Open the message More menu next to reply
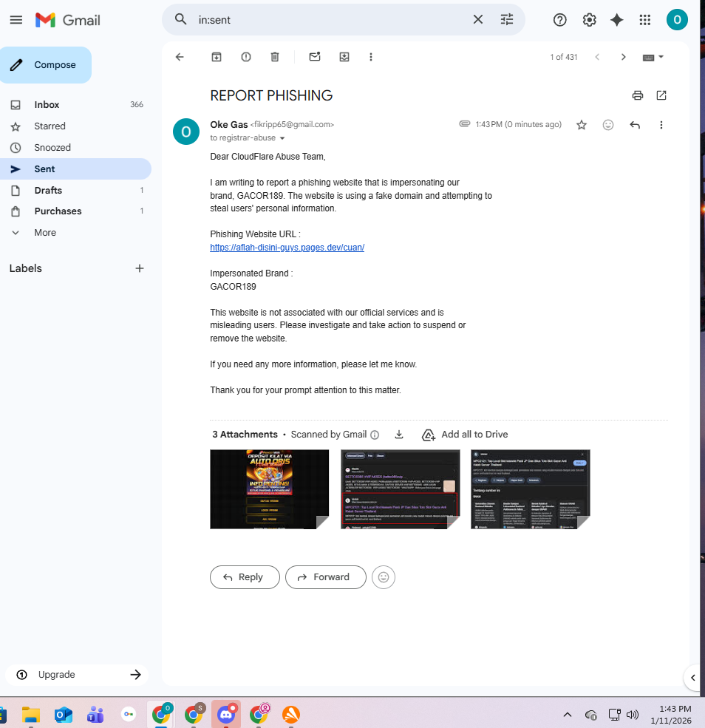 [x=661, y=124]
